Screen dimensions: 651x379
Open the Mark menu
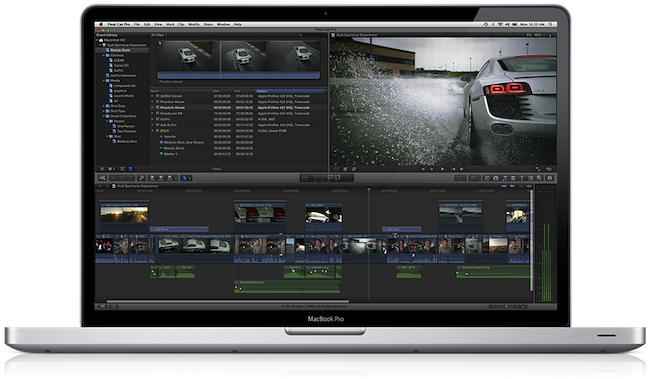click(x=170, y=24)
